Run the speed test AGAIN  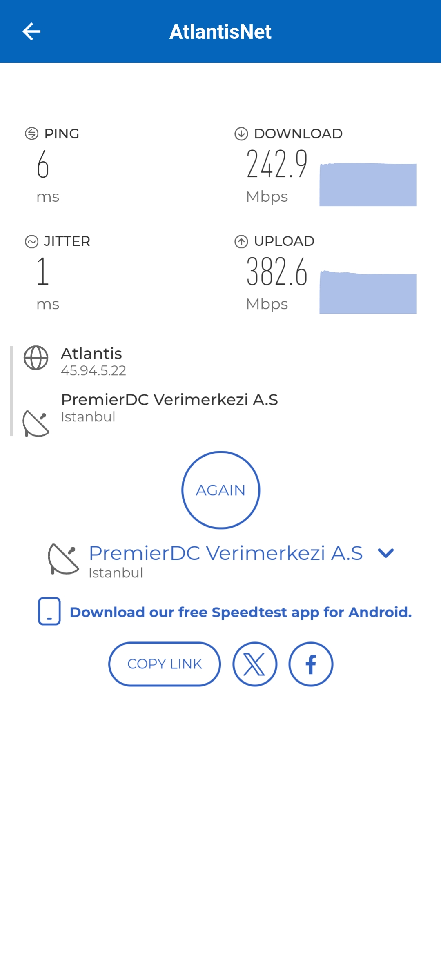pyautogui.click(x=220, y=490)
